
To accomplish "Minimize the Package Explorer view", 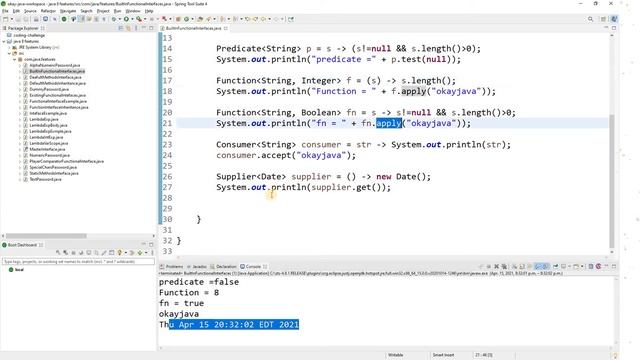I will (144, 28).
